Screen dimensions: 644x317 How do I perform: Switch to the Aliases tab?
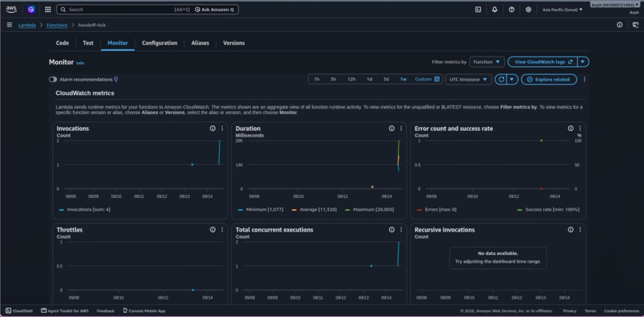coord(200,42)
